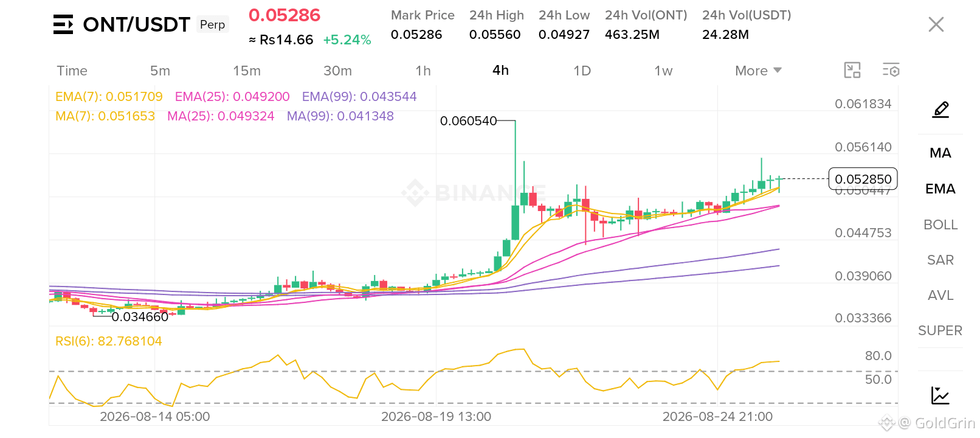Click the Mark Price label
This screenshot has height=438, width=980.
coord(423,15)
